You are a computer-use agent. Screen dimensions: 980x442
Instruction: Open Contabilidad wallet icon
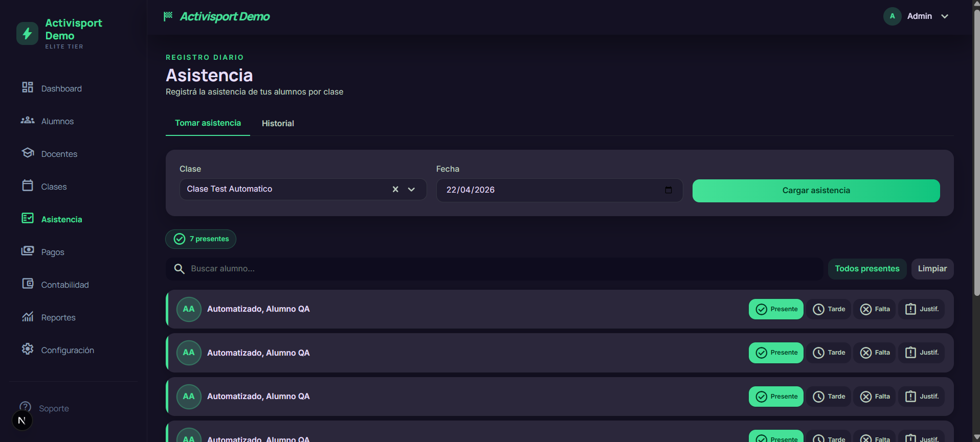[x=28, y=284]
